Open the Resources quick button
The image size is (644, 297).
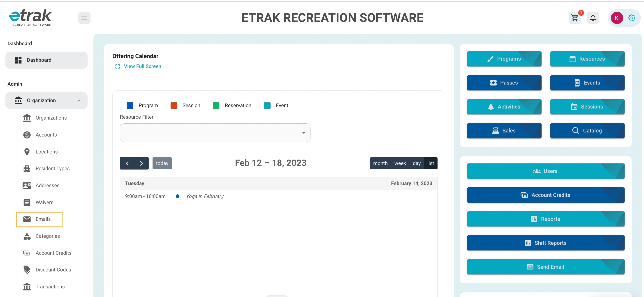tap(587, 59)
